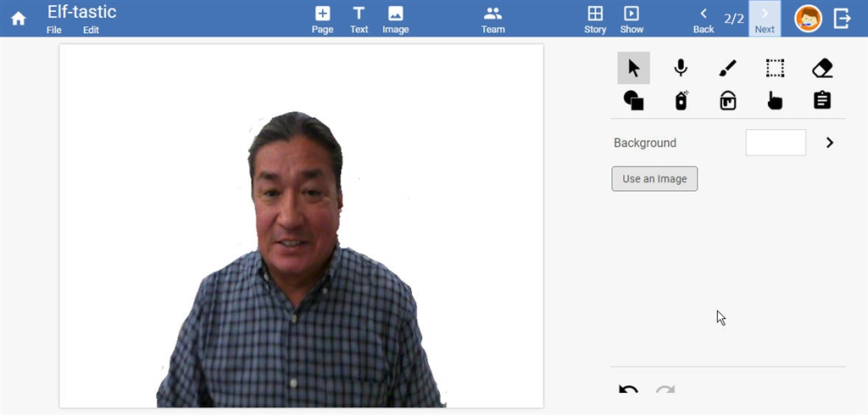Click the Elf-tastic project title
Screen dimensions: 868x415
coord(82,12)
